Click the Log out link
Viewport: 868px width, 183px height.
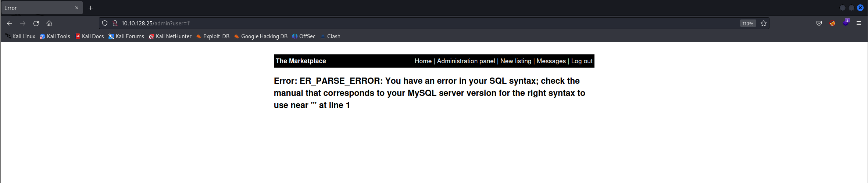coord(582,61)
